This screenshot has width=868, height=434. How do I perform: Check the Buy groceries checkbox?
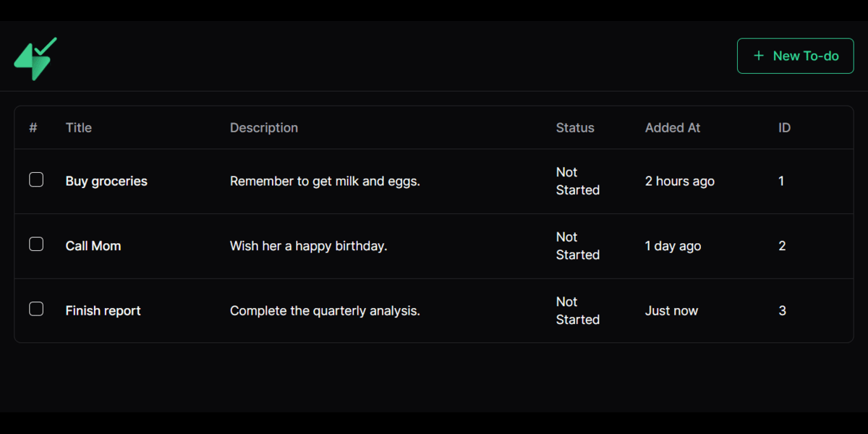tap(36, 180)
